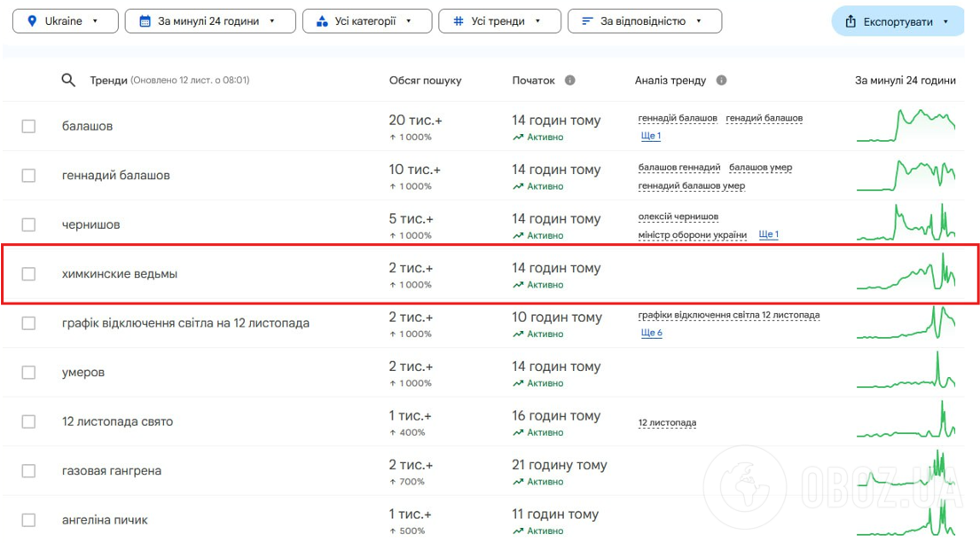
Task: Click the info icon next to Початок
Action: pyautogui.click(x=569, y=81)
